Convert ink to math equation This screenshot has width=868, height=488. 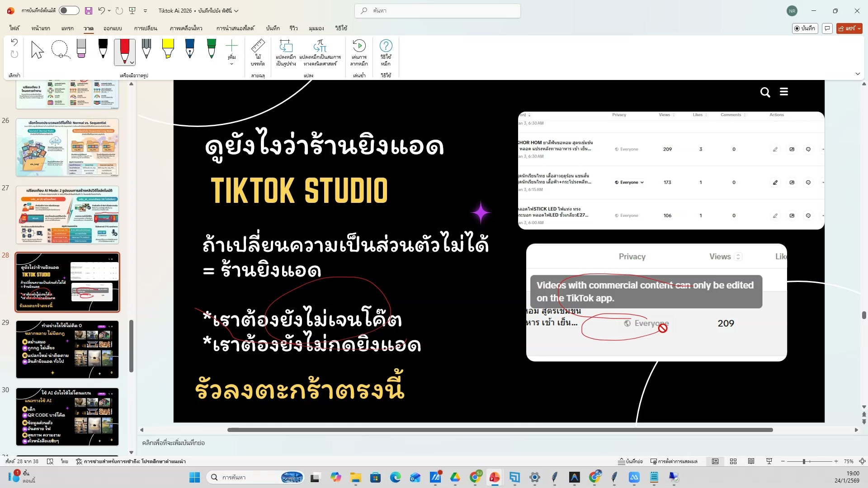[320, 52]
